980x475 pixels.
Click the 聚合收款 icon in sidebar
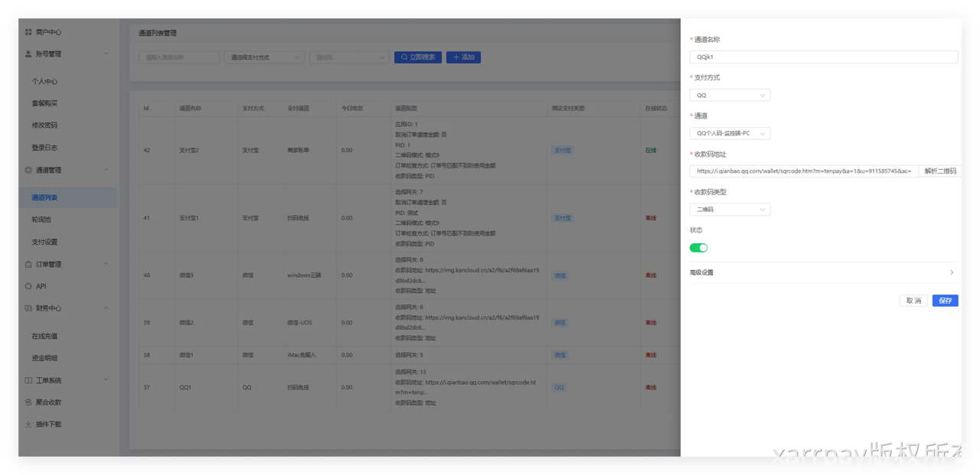[x=28, y=402]
